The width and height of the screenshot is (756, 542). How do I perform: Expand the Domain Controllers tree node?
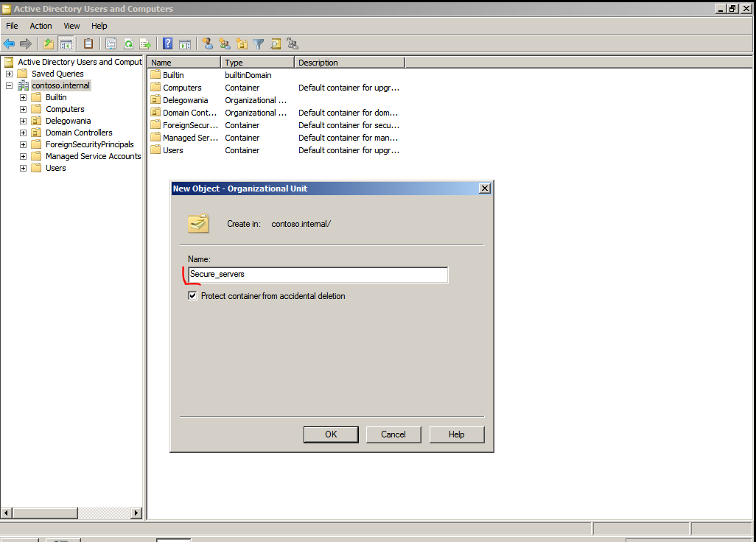(23, 133)
